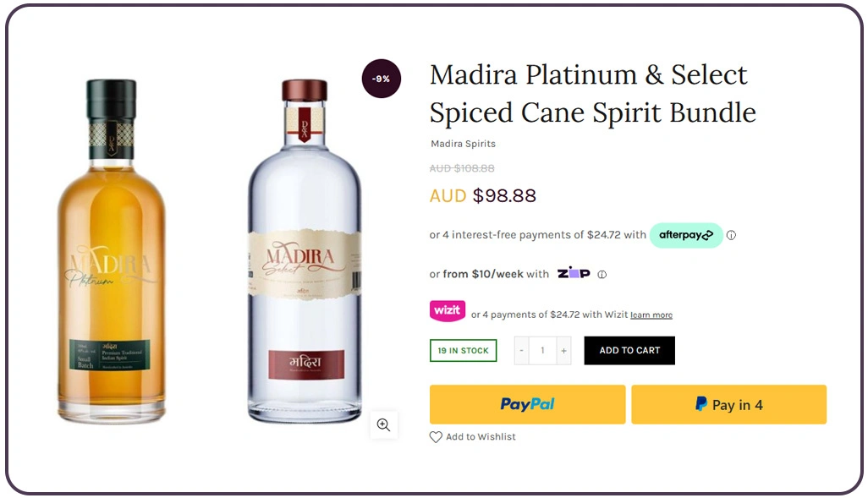Viewport: 868px width, 498px height.
Task: Pay with the PayPal button
Action: pos(527,404)
